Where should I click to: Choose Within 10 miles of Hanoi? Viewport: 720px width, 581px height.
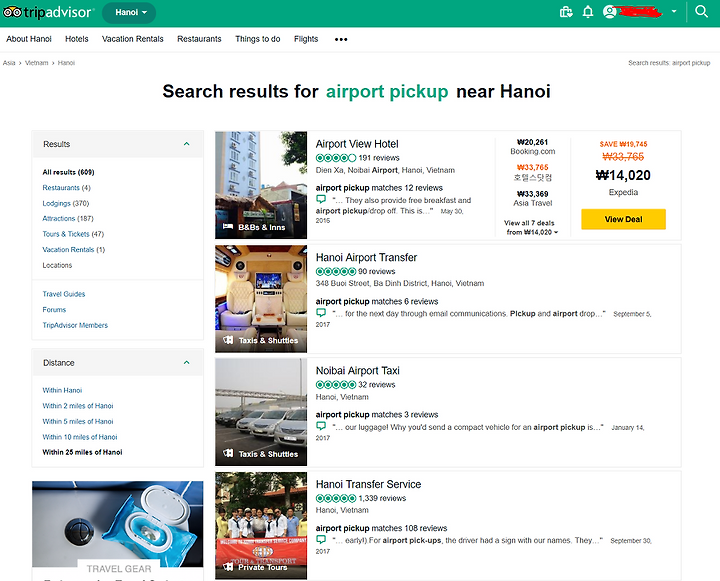click(79, 437)
